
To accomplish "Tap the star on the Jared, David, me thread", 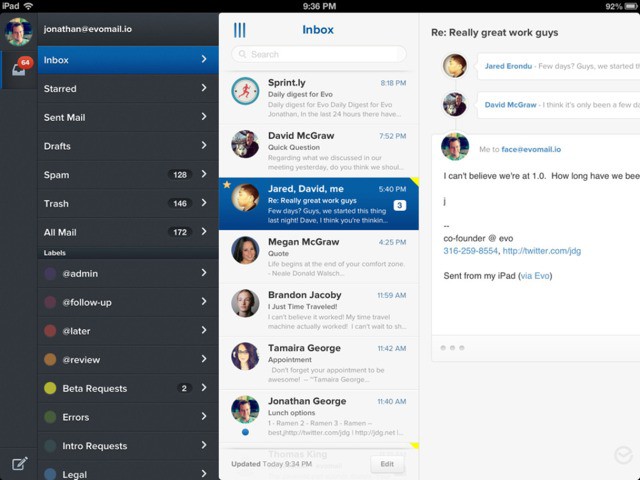I will 227,184.
